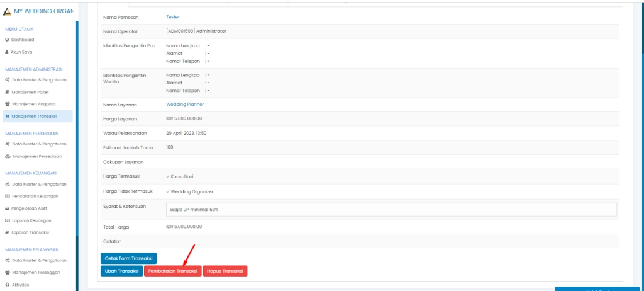The height and width of the screenshot is (291, 644).
Task: Click the Manajemen Paket book icon
Action: [7, 92]
